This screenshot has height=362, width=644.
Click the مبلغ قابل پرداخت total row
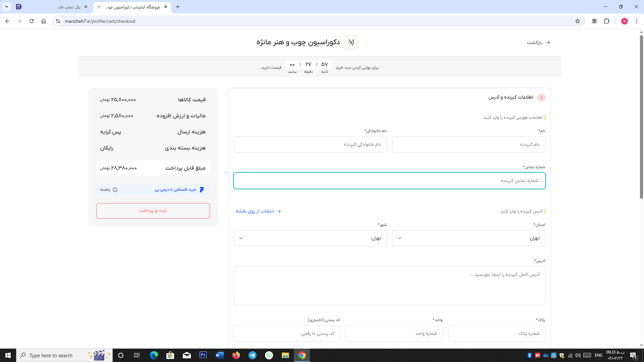click(153, 168)
